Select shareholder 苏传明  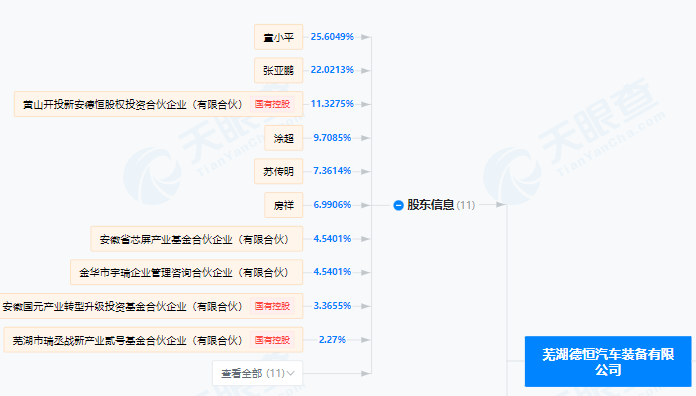point(278,171)
